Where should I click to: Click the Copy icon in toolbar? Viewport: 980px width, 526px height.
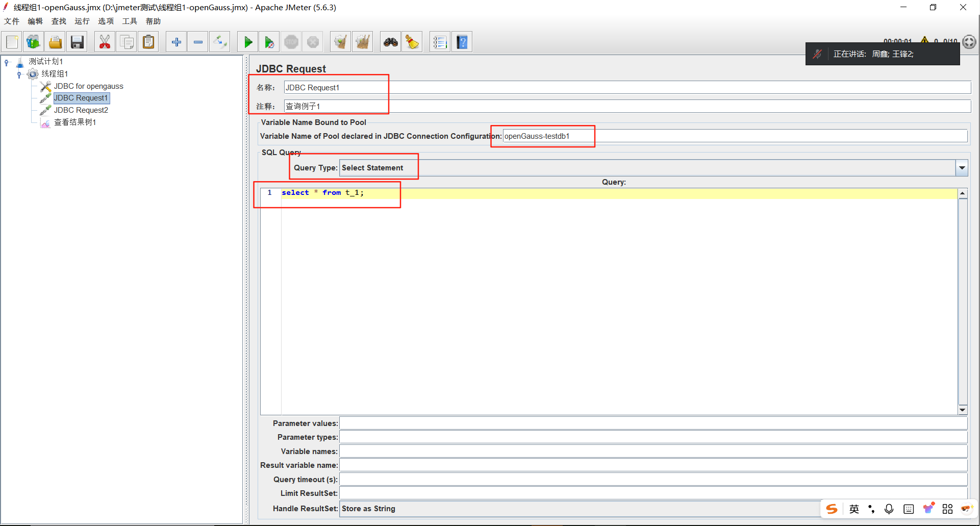click(x=127, y=42)
